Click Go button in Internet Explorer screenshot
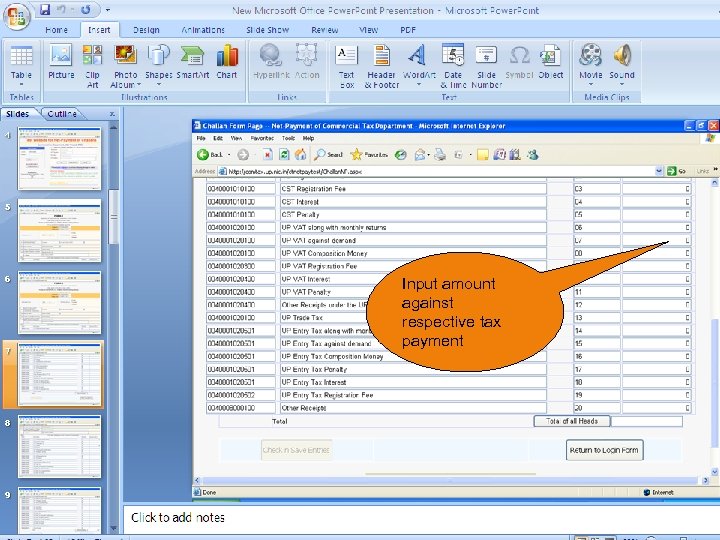Image resolution: width=720 pixels, height=540 pixels. pos(677,171)
